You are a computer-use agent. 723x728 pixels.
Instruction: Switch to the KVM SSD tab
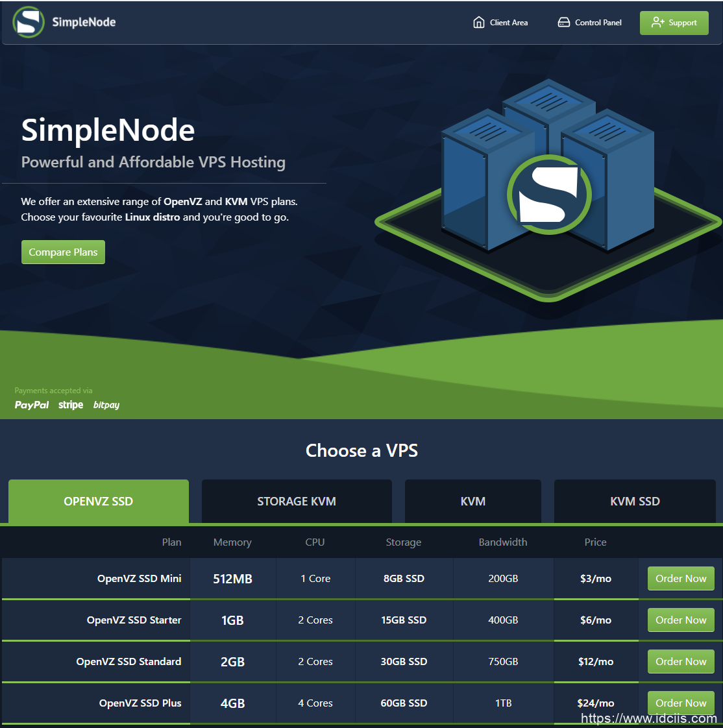(634, 501)
